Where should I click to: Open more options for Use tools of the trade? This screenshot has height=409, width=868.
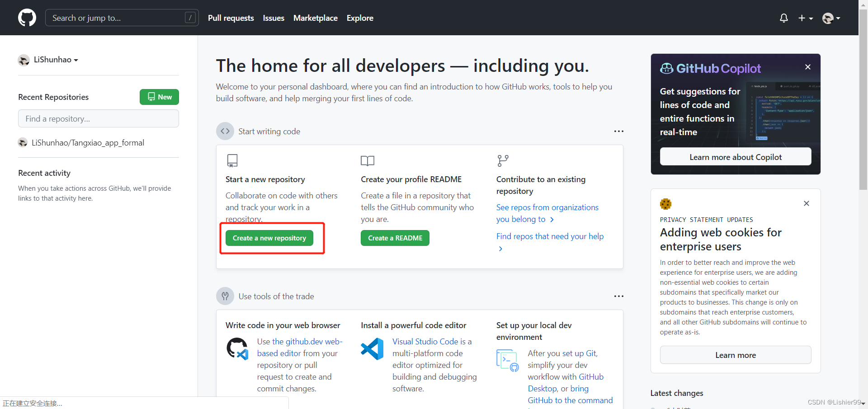pyautogui.click(x=618, y=296)
